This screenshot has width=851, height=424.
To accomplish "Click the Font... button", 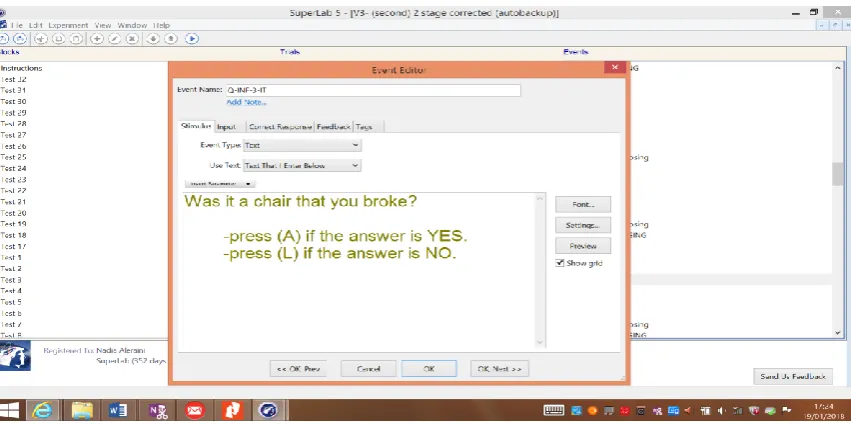I will point(583,205).
